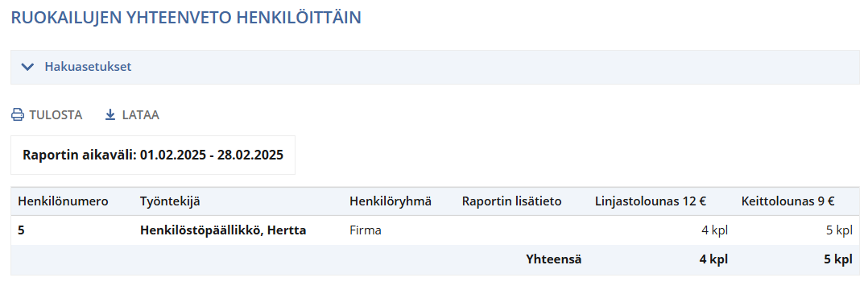The height and width of the screenshot is (290, 868).
Task: Select the Henkilöryhmä column header
Action: [x=391, y=201]
